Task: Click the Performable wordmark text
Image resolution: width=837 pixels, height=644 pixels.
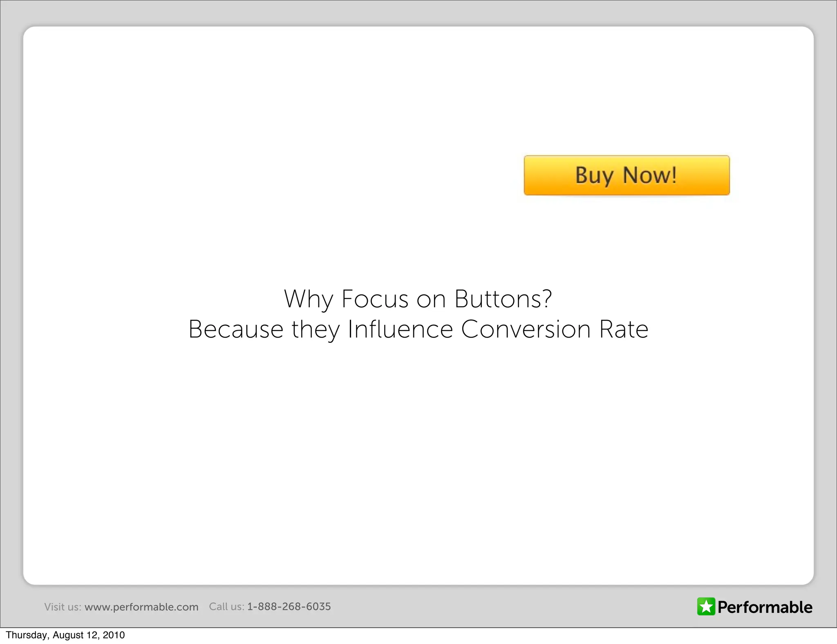Action: pyautogui.click(x=765, y=607)
